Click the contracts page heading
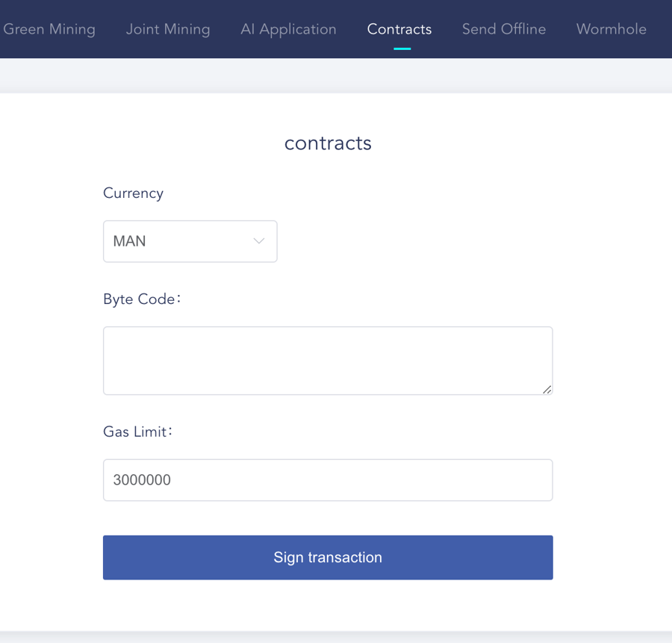The height and width of the screenshot is (643, 672). (328, 143)
